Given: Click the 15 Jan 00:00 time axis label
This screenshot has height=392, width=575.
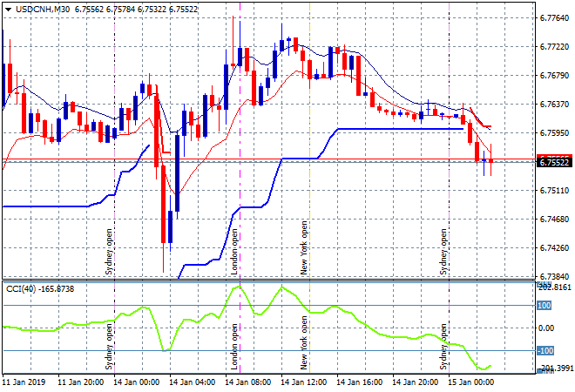Looking at the screenshot, I should 472,382.
